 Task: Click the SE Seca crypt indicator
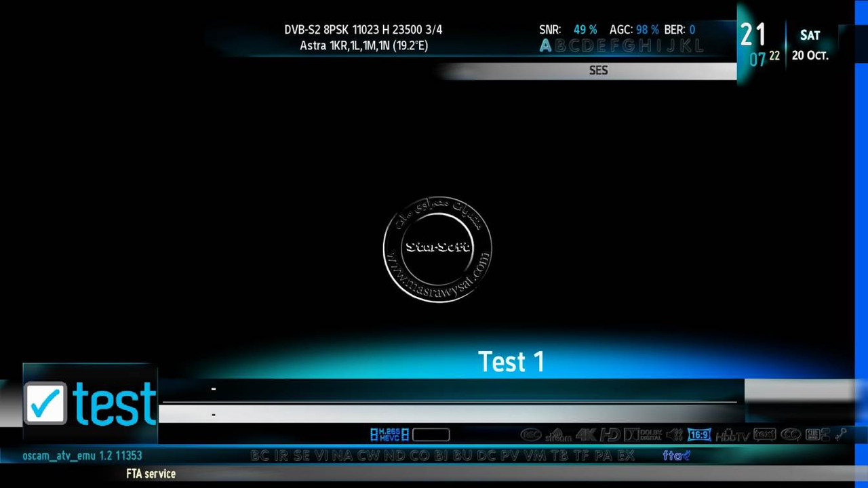click(x=302, y=455)
